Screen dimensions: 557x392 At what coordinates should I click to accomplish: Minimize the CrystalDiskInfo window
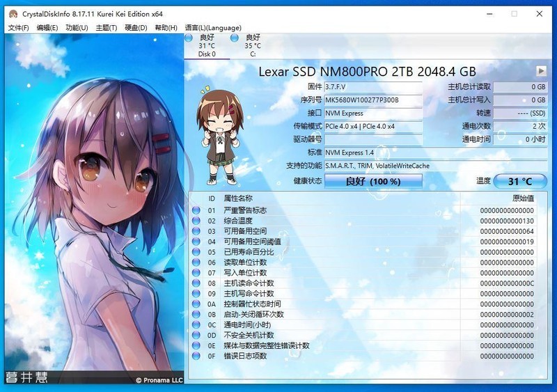click(489, 14)
